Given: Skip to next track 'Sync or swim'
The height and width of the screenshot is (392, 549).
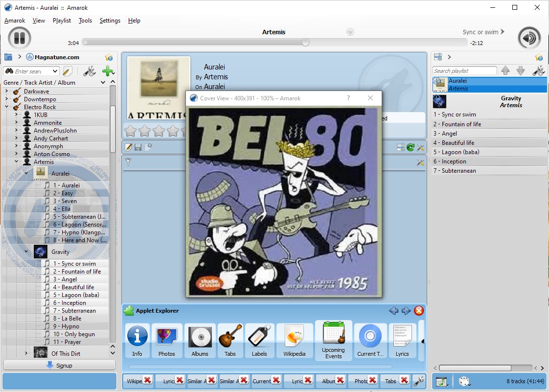Looking at the screenshot, I should (x=484, y=32).
